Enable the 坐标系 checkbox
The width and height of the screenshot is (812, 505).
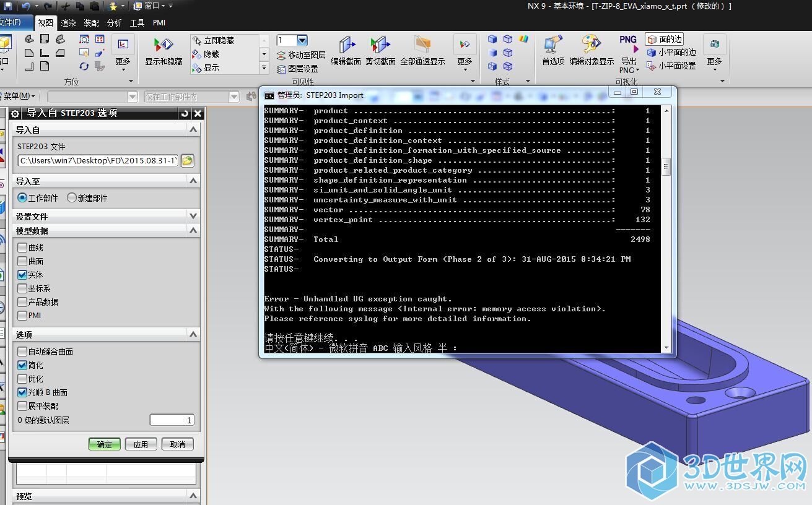coord(22,288)
